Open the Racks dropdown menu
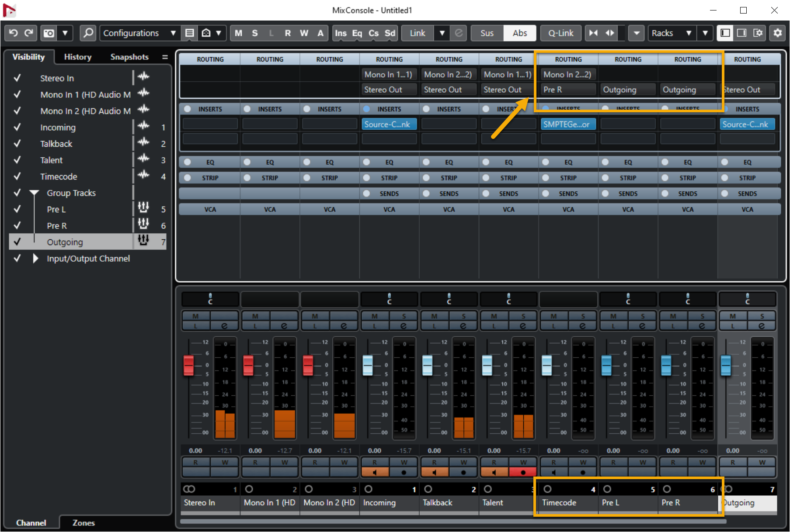Viewport: 790px width, 532px height. tap(672, 33)
